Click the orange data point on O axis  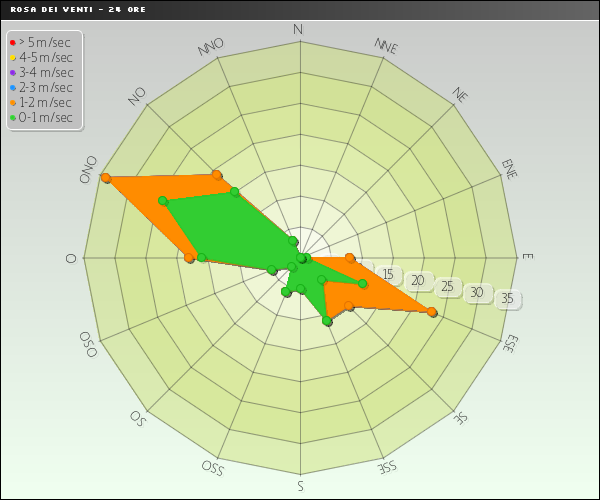(189, 258)
